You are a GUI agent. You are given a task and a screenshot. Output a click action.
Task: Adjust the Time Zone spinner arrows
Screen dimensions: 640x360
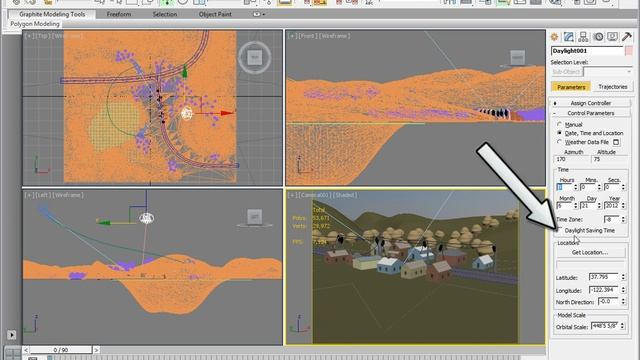coord(623,220)
